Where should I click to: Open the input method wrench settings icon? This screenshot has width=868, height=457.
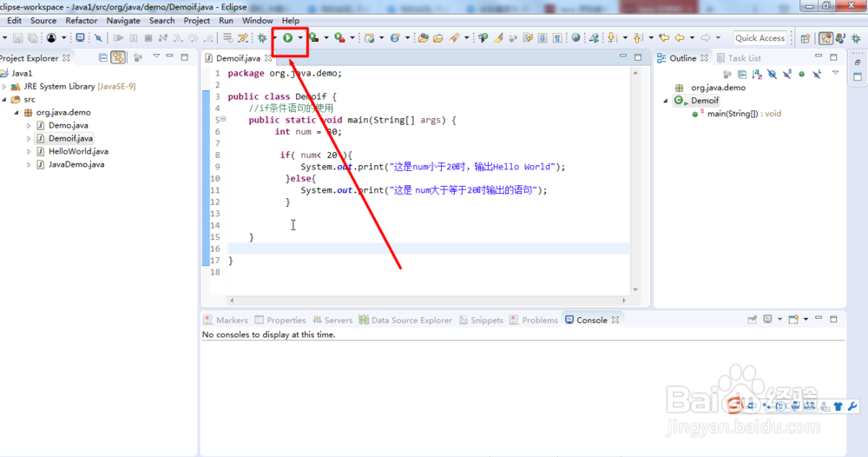852,406
